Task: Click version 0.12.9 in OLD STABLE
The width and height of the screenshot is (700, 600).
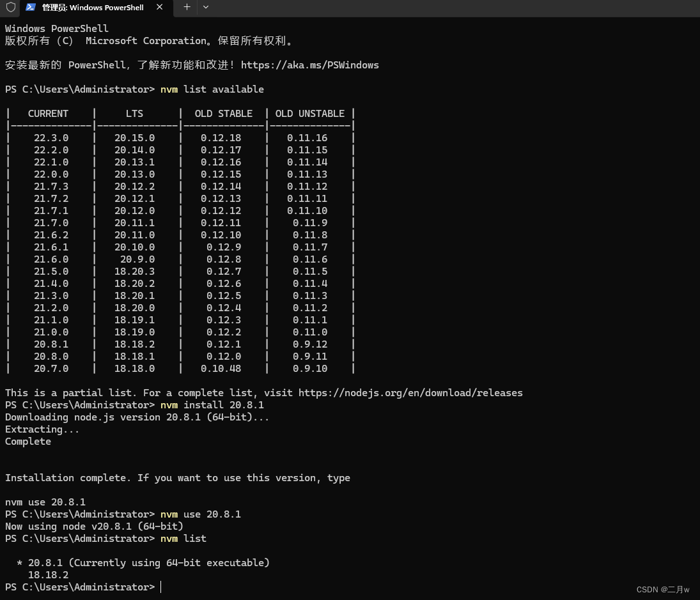Action: point(224,247)
